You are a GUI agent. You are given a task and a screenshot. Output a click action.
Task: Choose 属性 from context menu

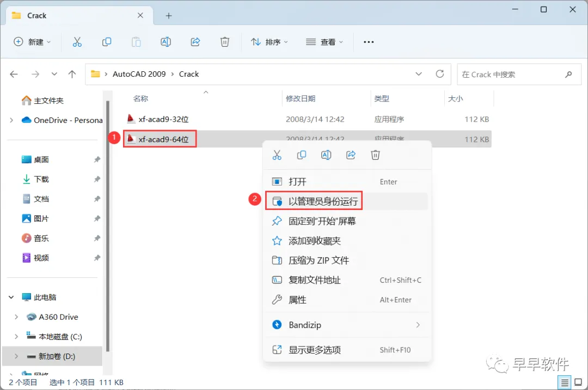[x=347, y=300]
